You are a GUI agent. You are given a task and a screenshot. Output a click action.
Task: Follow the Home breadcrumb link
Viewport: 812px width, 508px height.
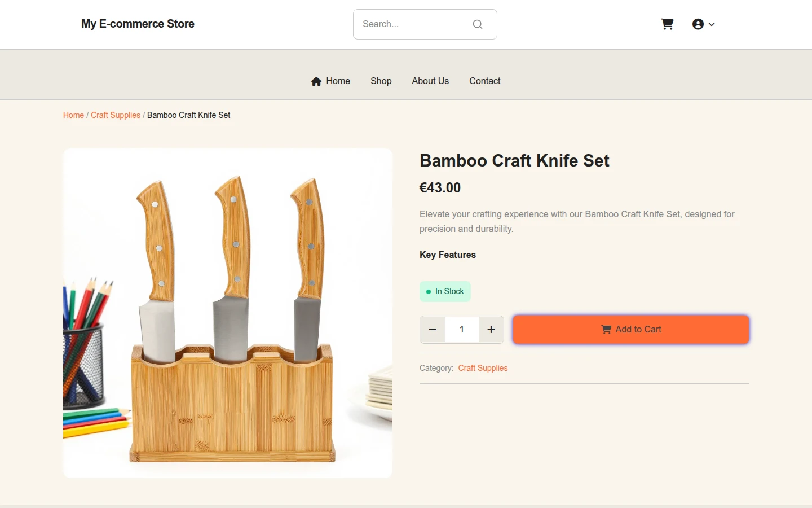coord(73,115)
